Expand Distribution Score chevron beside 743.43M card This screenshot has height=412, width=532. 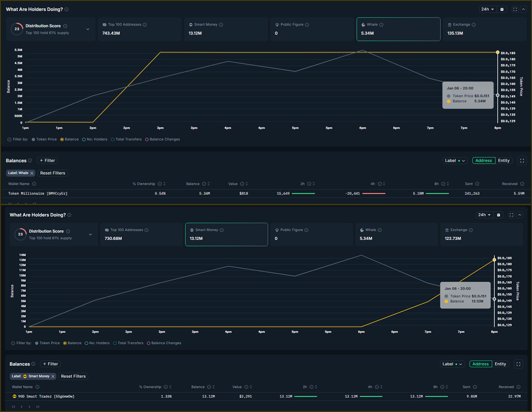[x=88, y=29]
